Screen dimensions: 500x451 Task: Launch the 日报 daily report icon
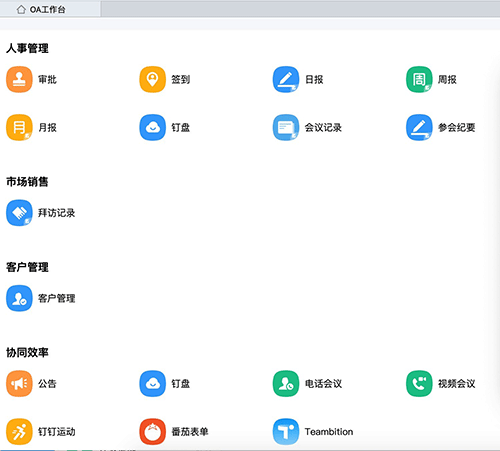[286, 79]
